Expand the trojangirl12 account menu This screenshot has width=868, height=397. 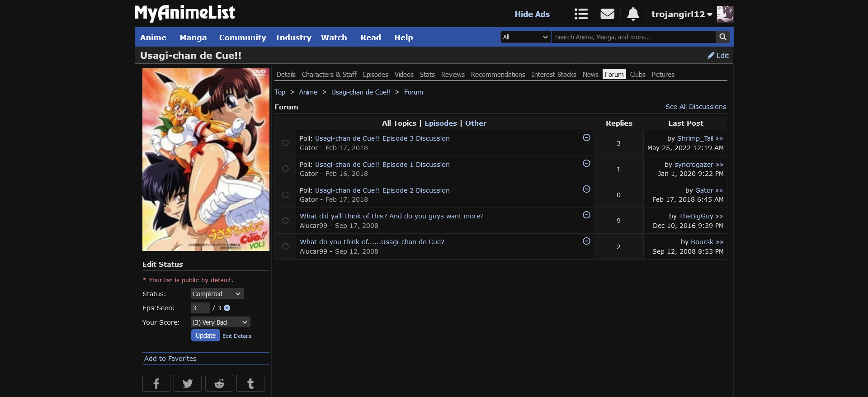click(682, 14)
